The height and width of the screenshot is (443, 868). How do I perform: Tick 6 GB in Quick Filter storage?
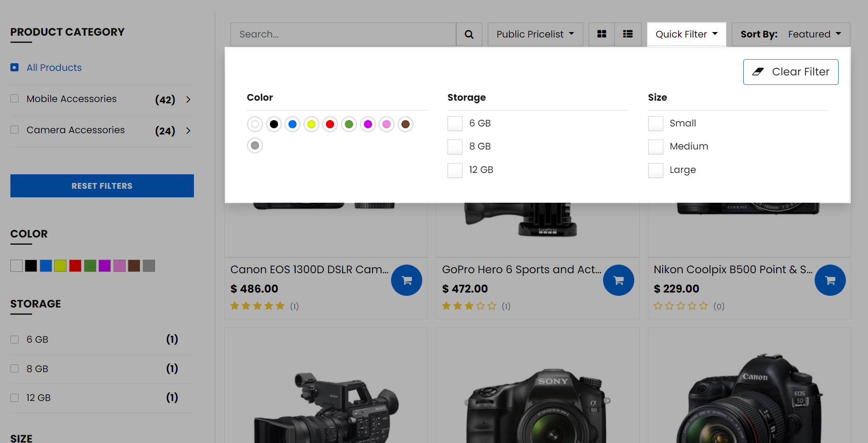coord(455,123)
